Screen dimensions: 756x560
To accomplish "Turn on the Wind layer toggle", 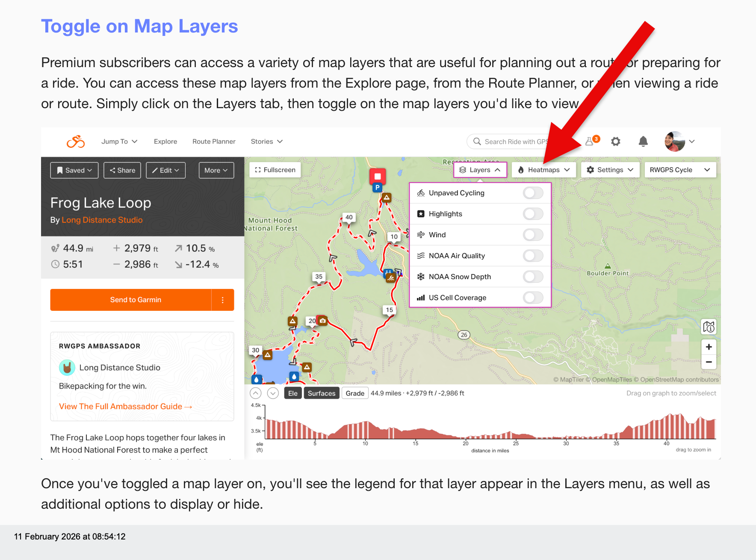I will click(533, 235).
